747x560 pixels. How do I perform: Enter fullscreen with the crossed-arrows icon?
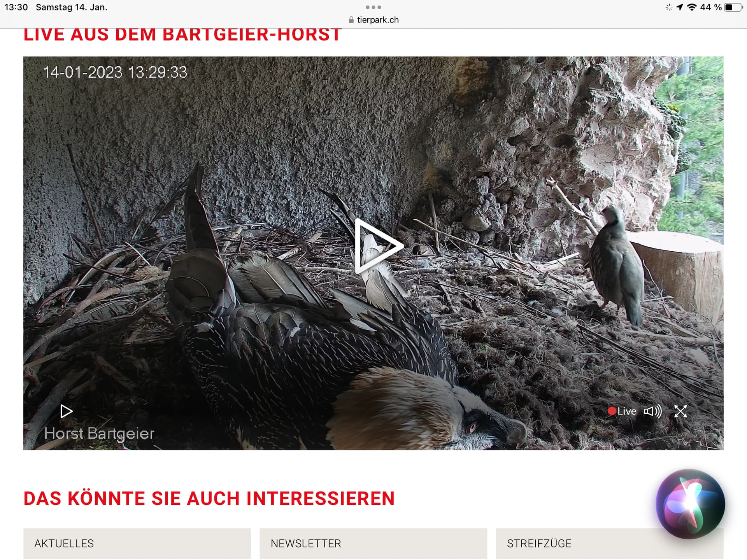pos(680,411)
